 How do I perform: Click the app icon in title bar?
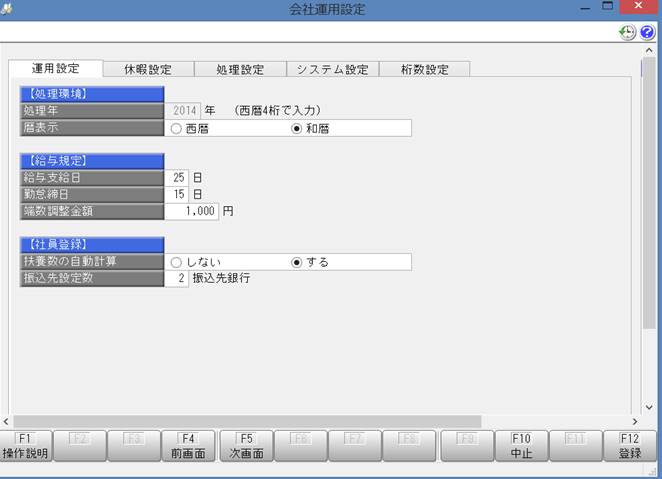pos(6,9)
